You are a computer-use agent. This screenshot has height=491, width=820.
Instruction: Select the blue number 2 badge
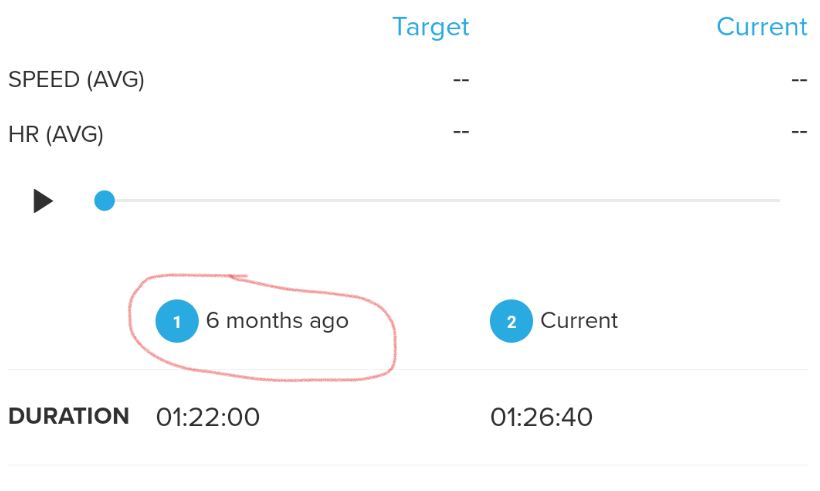coord(511,321)
